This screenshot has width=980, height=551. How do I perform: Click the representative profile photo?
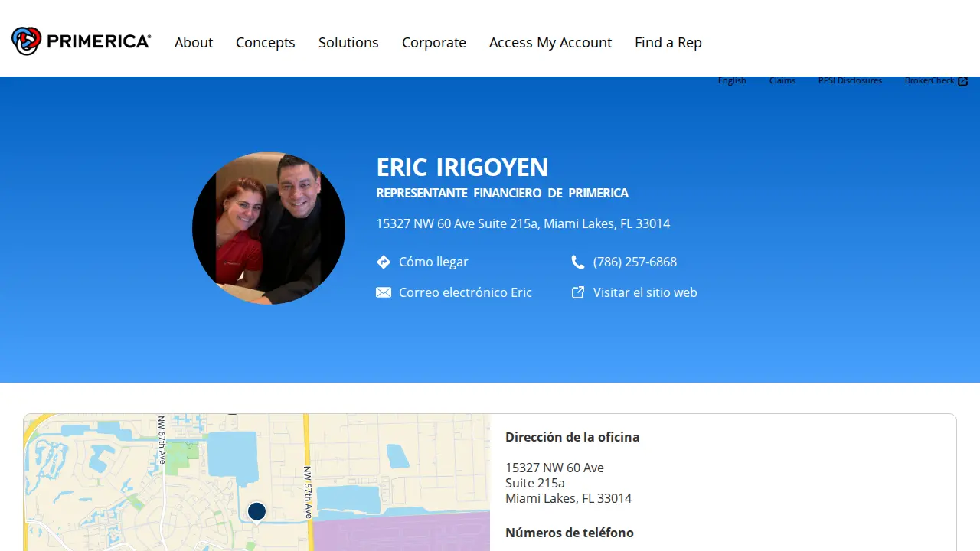(x=269, y=228)
